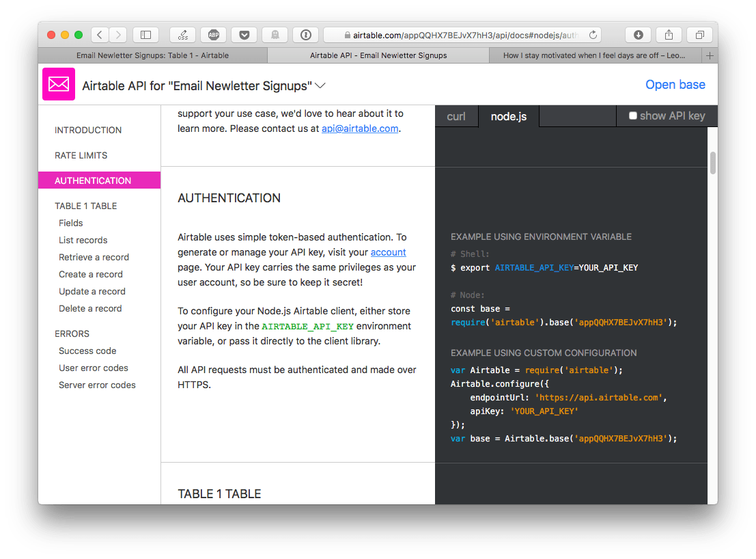The image size is (756, 559).
Task: Jump to Errors section in sidebar
Action: [72, 333]
